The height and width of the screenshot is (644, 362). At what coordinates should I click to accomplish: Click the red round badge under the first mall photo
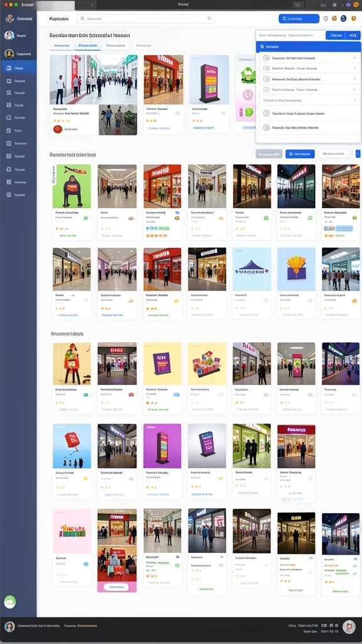point(58,129)
